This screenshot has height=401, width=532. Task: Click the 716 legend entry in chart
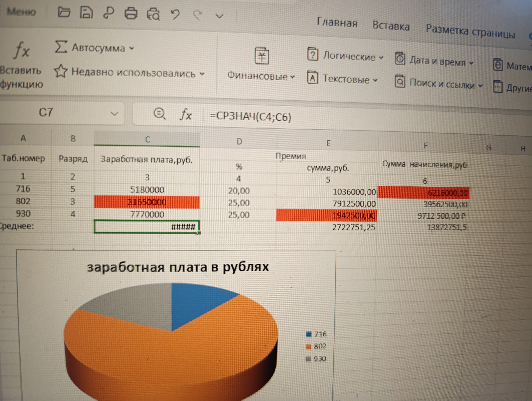[316, 334]
